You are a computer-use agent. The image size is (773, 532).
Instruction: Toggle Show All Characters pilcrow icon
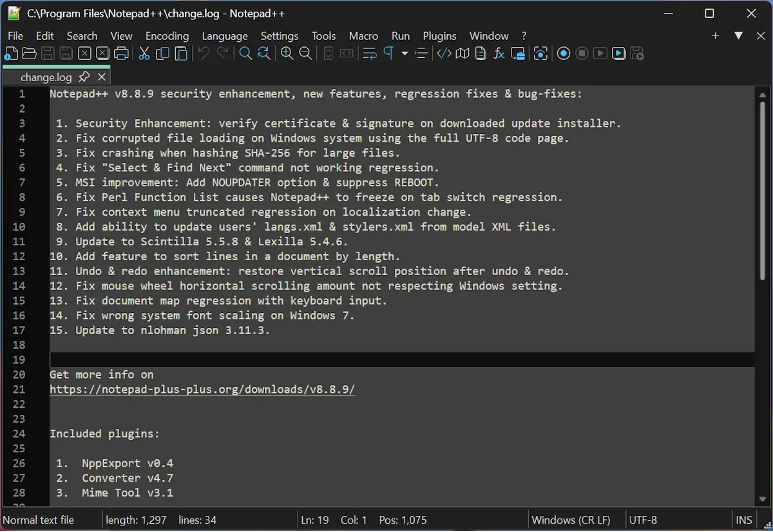tap(388, 54)
